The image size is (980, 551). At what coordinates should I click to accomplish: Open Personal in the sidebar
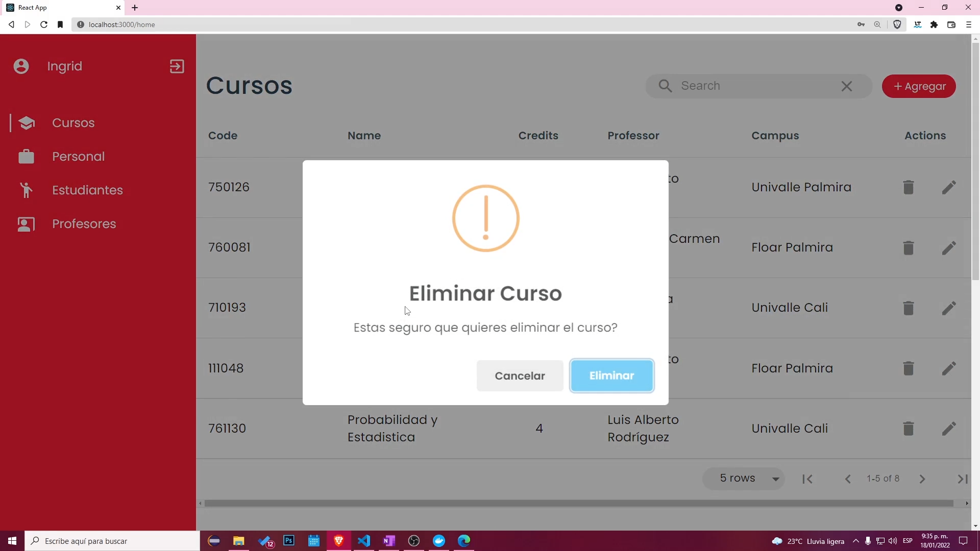pyautogui.click(x=78, y=157)
